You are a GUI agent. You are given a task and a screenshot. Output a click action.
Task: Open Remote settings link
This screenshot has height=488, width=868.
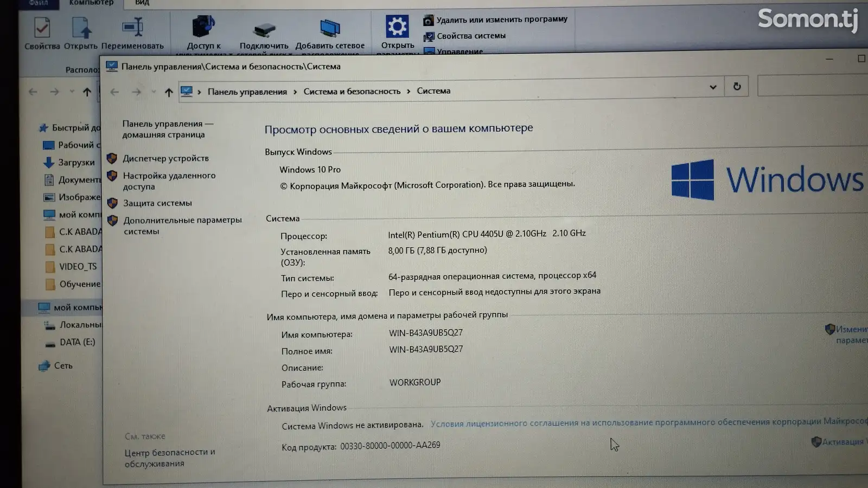coord(169,181)
